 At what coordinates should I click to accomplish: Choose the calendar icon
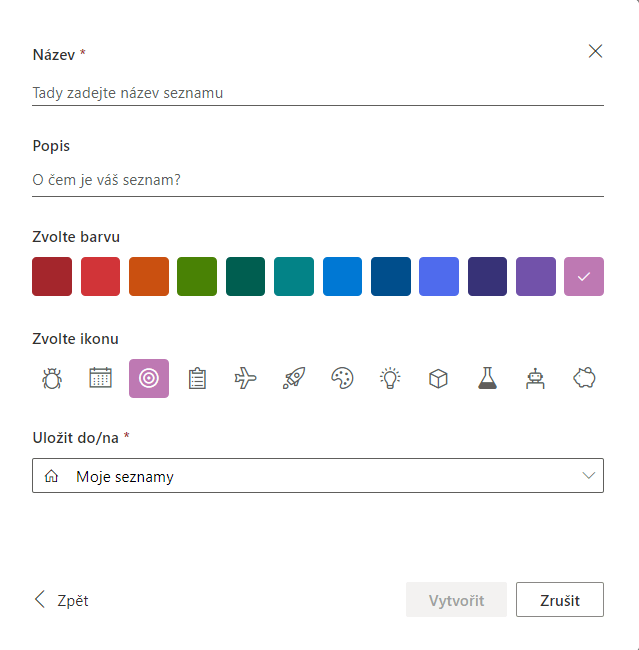click(100, 378)
